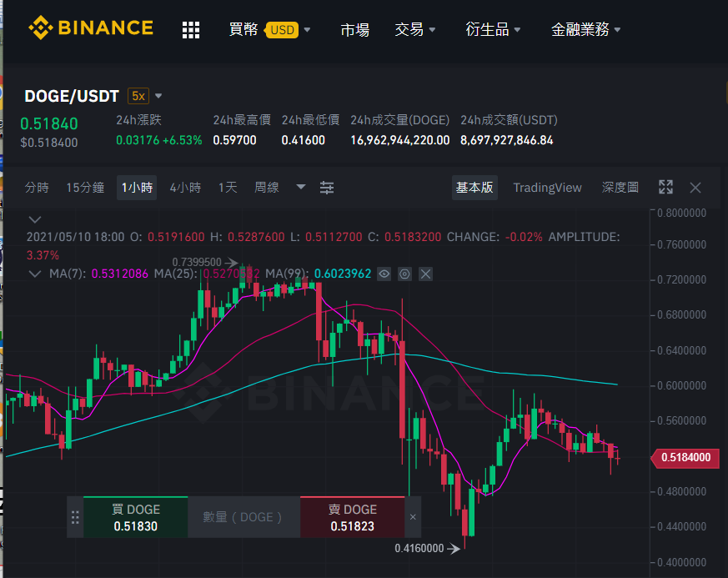Collapse the MA indicator row chevron
Screen dimensions: 728x578
click(35, 274)
